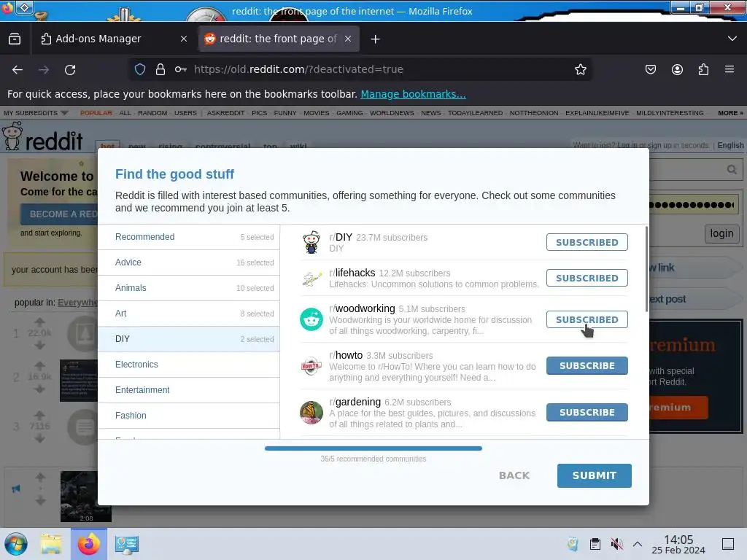Go back using the browser back arrow

click(18, 70)
